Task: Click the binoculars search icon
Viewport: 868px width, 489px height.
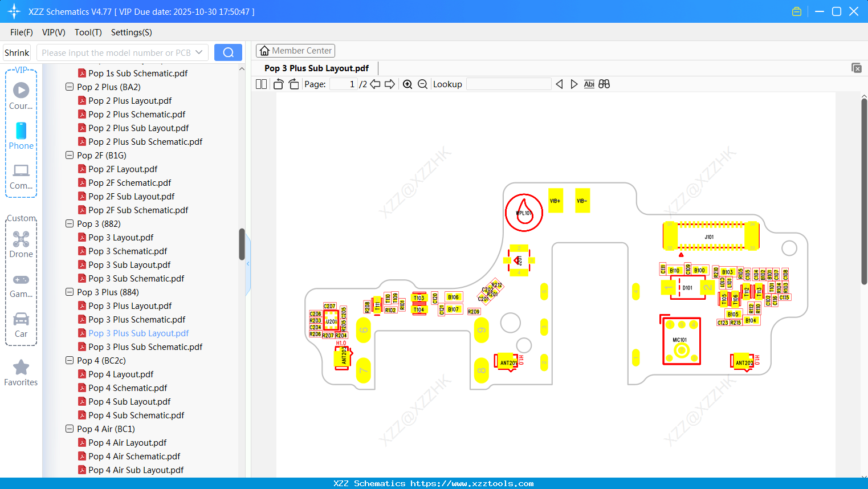Action: pyautogui.click(x=604, y=84)
